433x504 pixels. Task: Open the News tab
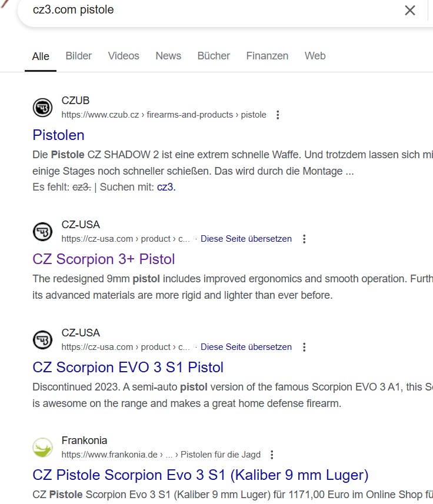(168, 56)
